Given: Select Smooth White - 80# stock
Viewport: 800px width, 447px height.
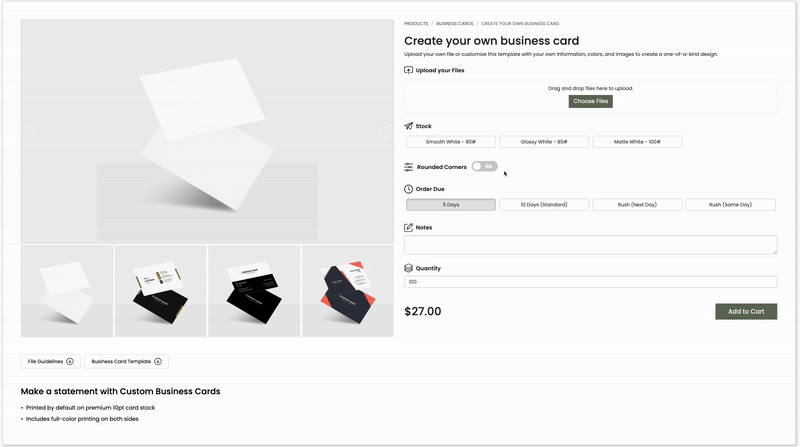Looking at the screenshot, I should [450, 142].
